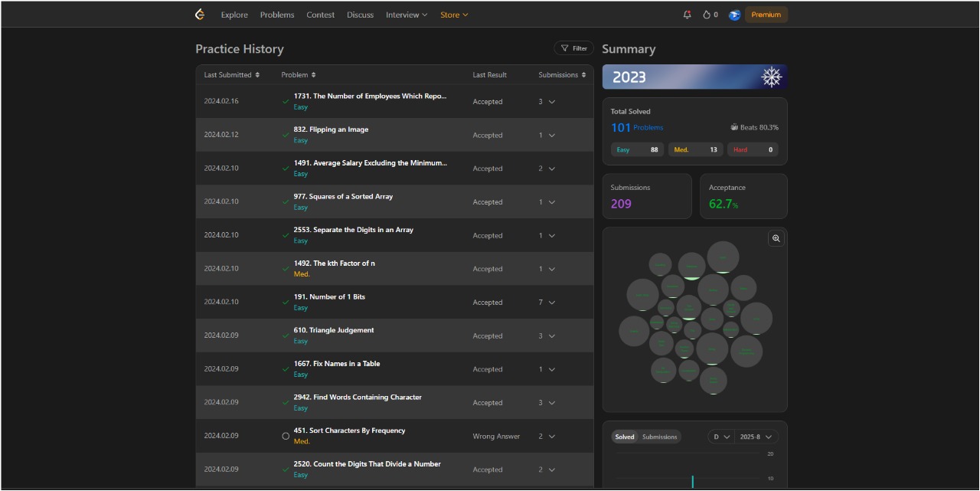Image resolution: width=980 pixels, height=491 pixels.
Task: Click the snowflake icon on 2023 banner
Action: coord(771,77)
